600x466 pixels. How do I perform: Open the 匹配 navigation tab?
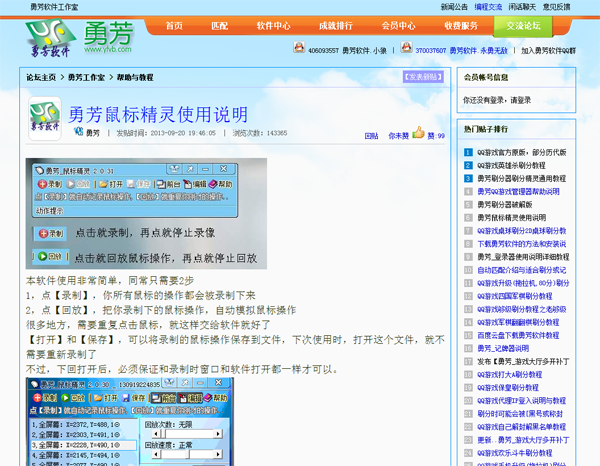tap(220, 26)
